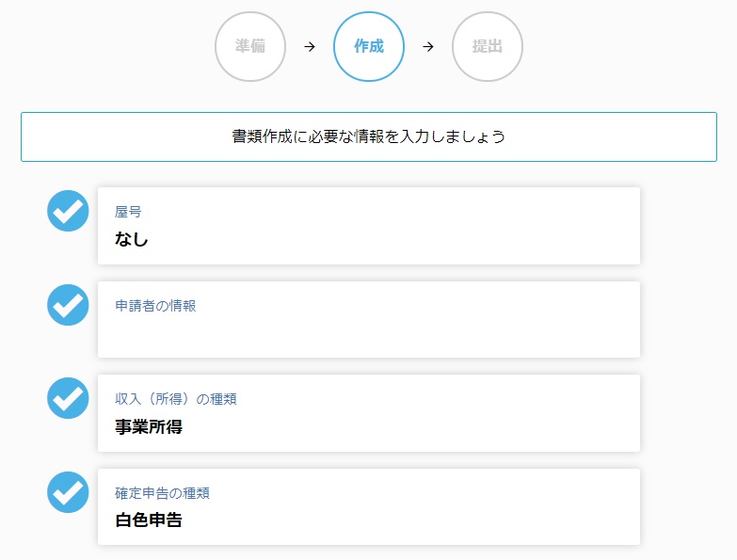Select the 準備 step circle

click(x=250, y=46)
